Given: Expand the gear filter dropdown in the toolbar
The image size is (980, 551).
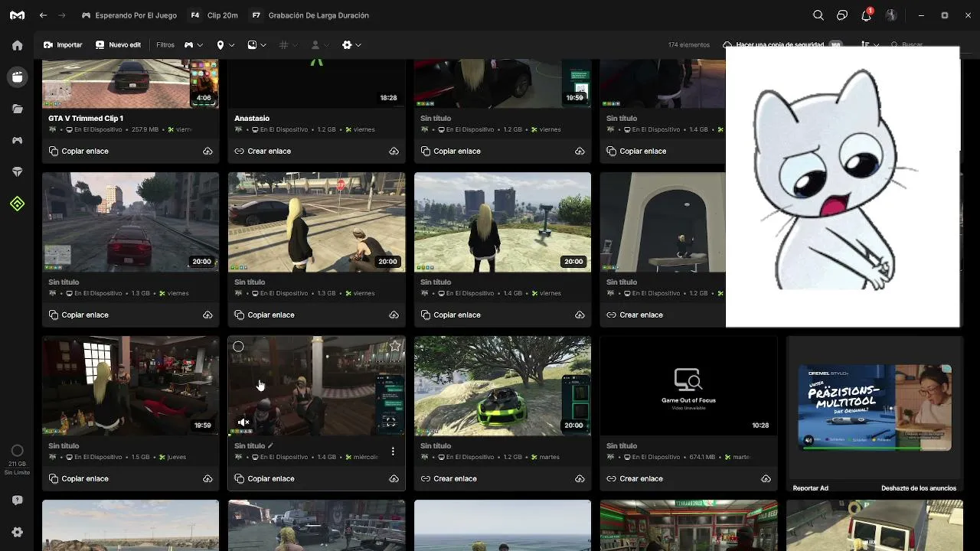Looking at the screenshot, I should [x=351, y=45].
